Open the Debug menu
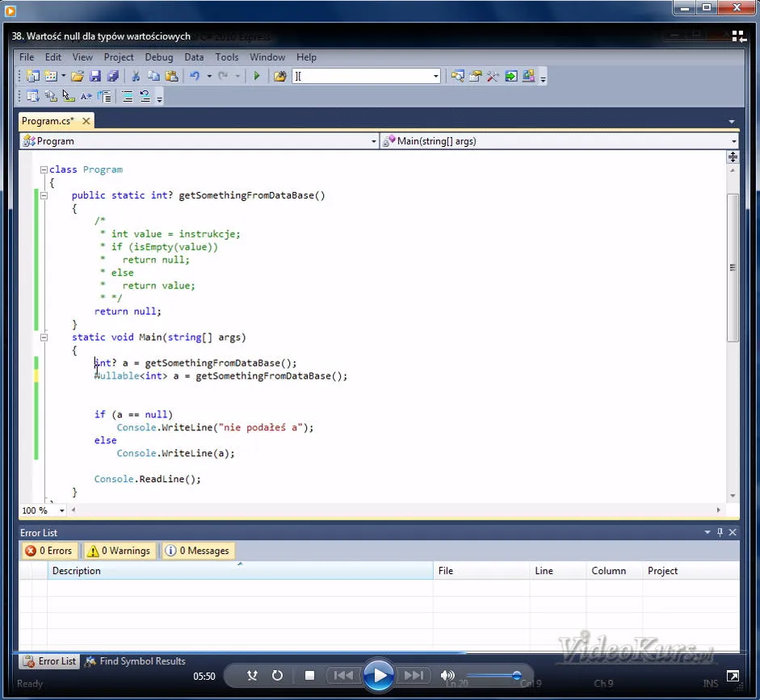This screenshot has height=700, width=760. [159, 57]
